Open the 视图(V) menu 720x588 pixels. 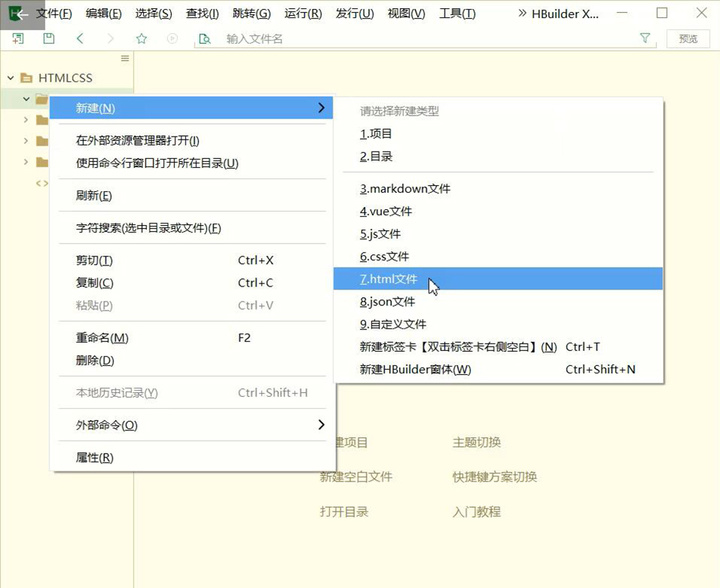tap(406, 14)
